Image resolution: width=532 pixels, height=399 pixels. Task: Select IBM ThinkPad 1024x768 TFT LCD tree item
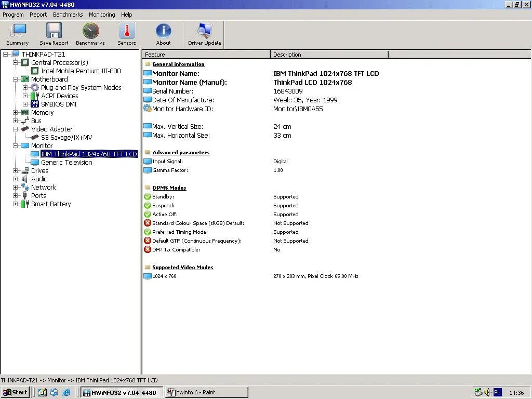(x=89, y=154)
